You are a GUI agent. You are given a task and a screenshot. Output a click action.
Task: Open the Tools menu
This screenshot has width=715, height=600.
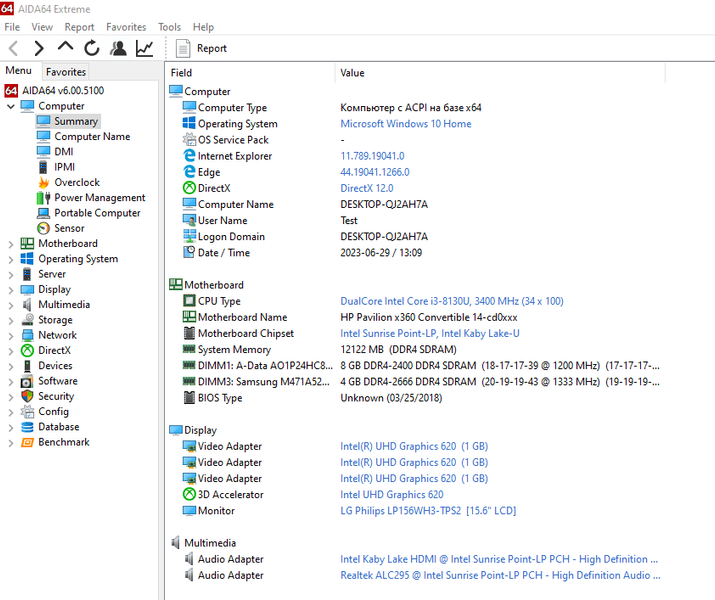tap(169, 27)
